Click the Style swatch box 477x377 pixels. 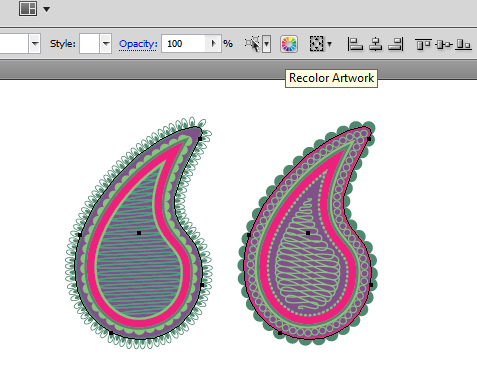89,44
